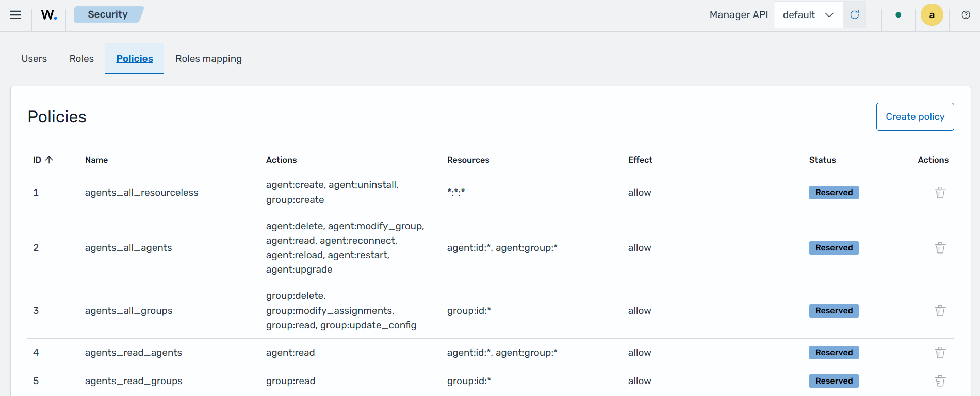The width and height of the screenshot is (980, 396).
Task: Click the actions list of agents_all_agents
Action: [345, 248]
